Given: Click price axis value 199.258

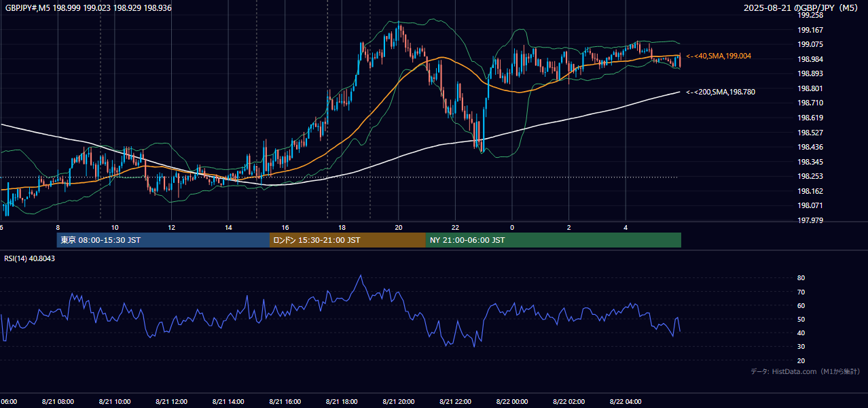Looking at the screenshot, I should 810,15.
